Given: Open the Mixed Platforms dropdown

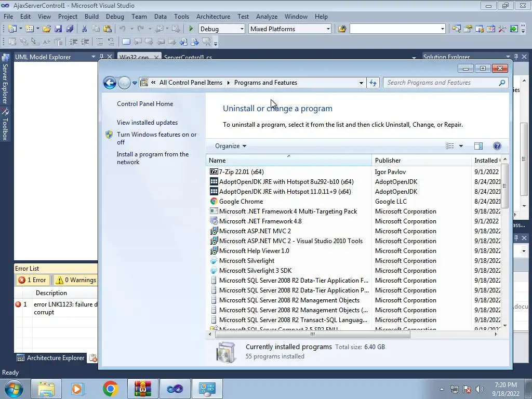Looking at the screenshot, I should click(x=328, y=29).
